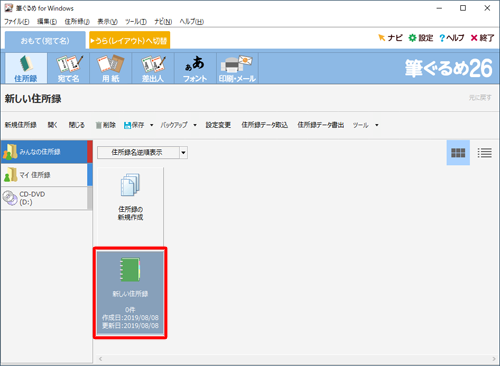Open the 住所録 toolbar icon

26,68
